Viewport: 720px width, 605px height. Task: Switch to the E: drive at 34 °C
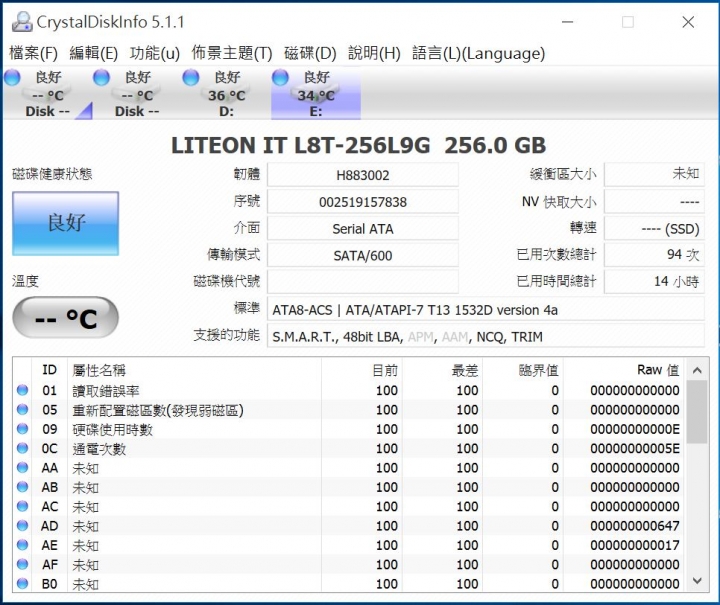(x=316, y=94)
